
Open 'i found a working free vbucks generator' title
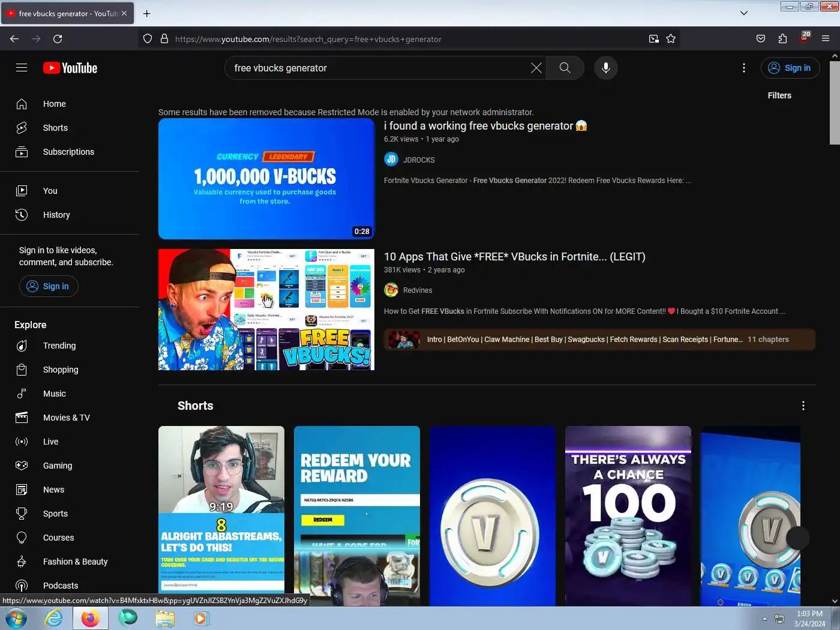[x=485, y=126]
